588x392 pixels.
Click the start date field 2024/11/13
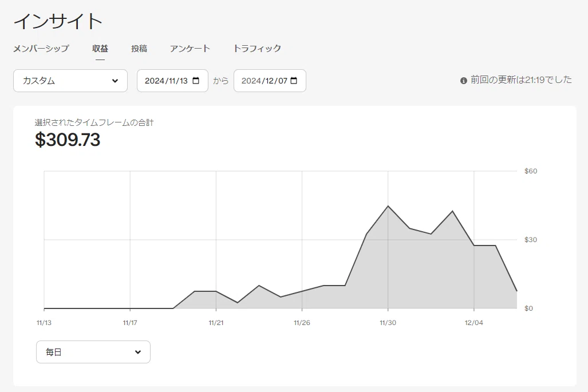[172, 81]
